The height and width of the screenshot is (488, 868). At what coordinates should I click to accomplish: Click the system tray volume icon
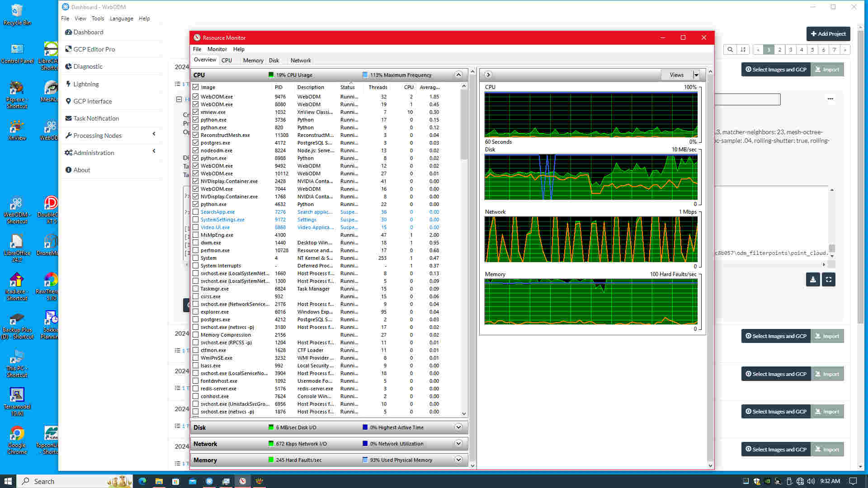pos(811,481)
